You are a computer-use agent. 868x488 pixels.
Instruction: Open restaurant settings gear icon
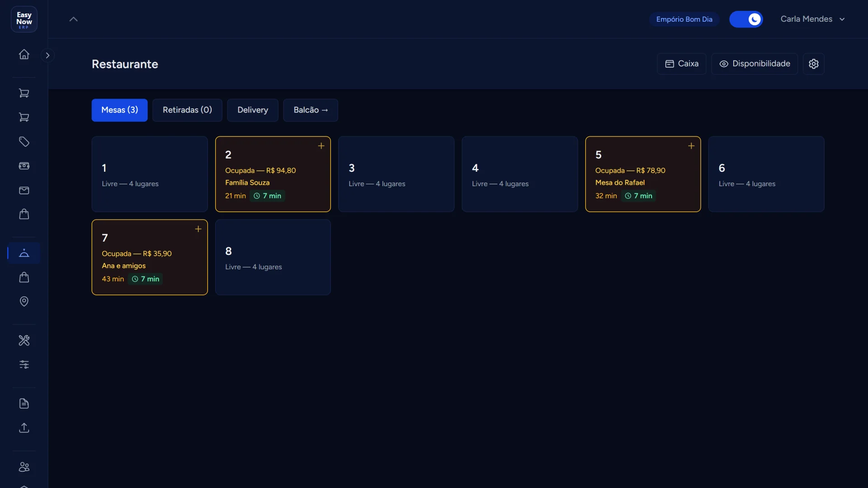point(814,64)
